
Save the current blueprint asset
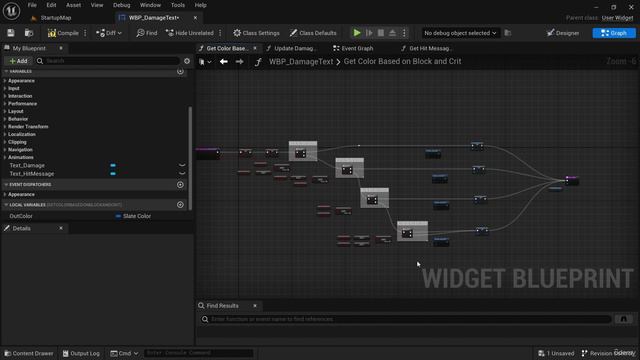coord(11,33)
